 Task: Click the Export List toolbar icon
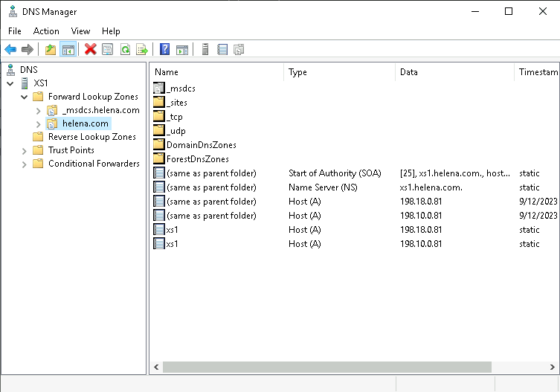[x=142, y=50]
